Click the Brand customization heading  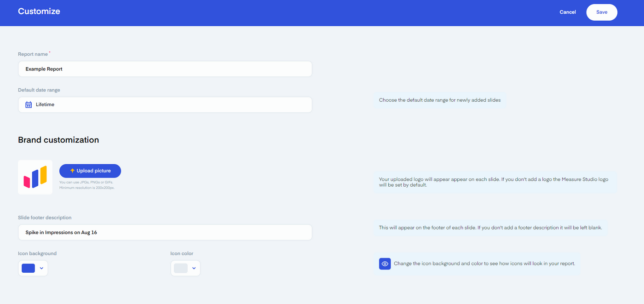tap(58, 140)
